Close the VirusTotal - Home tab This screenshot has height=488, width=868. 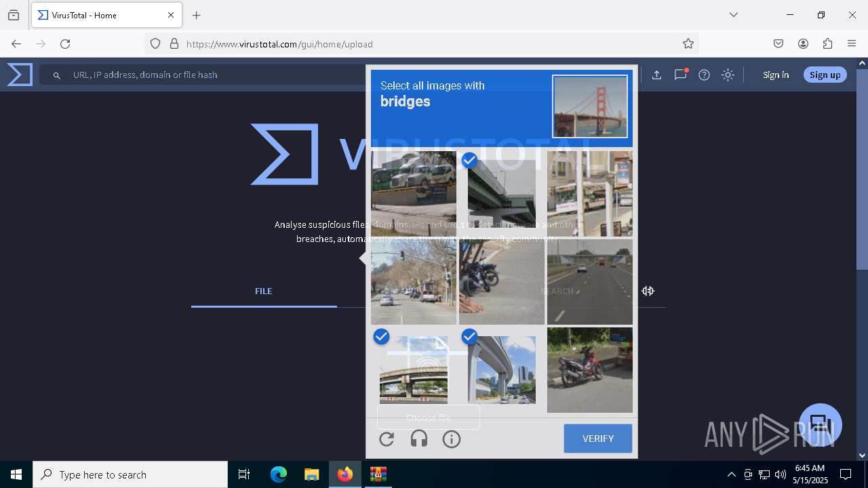pos(171,15)
